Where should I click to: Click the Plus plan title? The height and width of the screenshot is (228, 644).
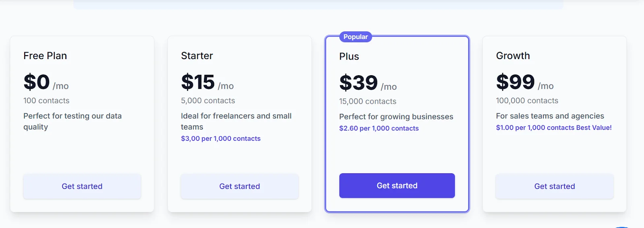click(349, 57)
